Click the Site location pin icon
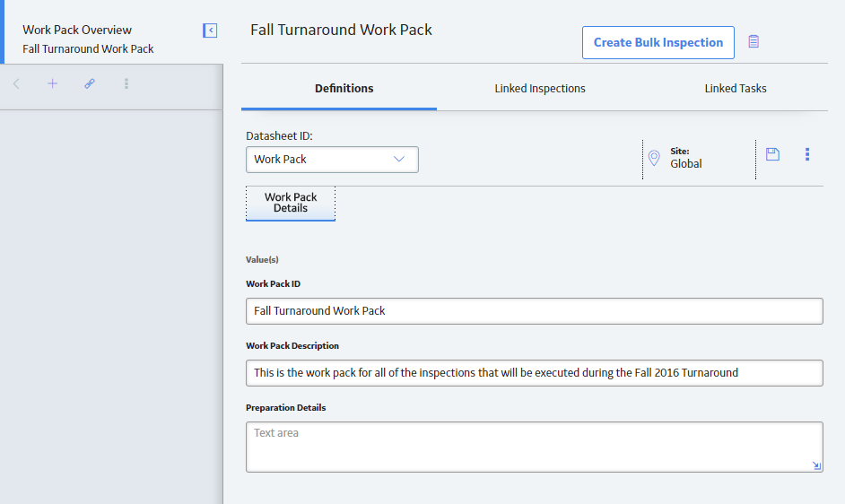This screenshot has width=845, height=504. tap(654, 158)
